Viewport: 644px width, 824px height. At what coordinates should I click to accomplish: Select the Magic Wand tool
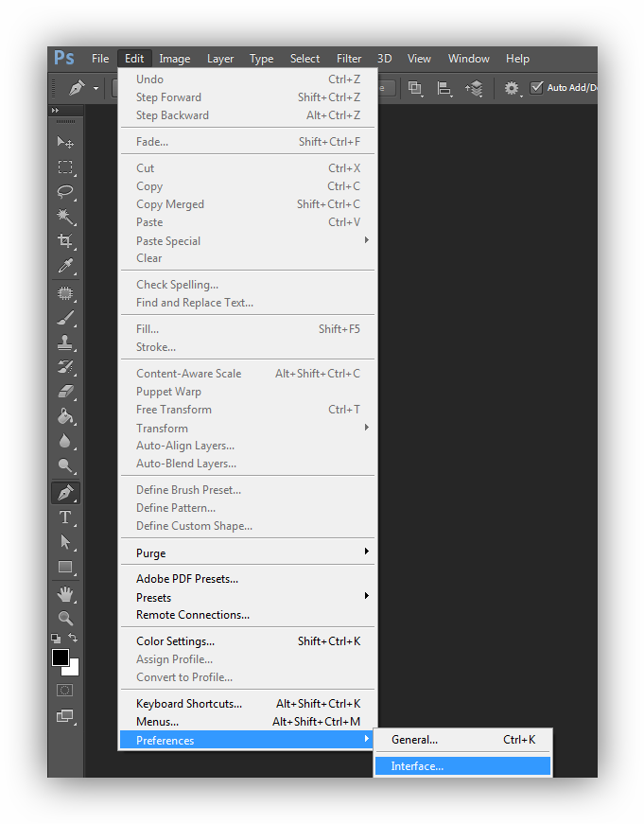click(x=65, y=216)
